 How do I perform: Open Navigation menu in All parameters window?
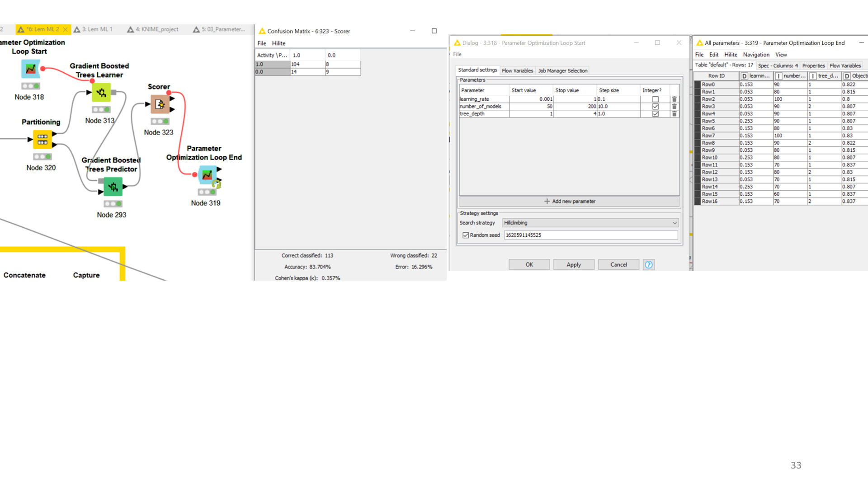tap(756, 55)
